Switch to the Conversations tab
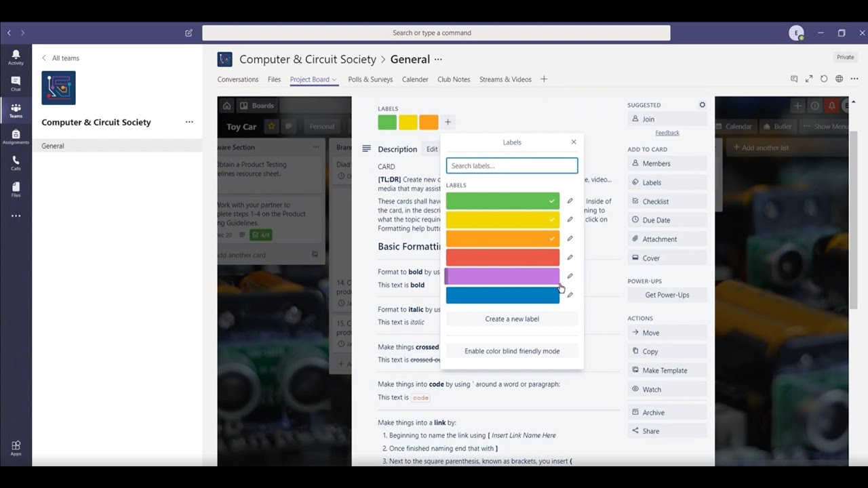 tap(238, 79)
